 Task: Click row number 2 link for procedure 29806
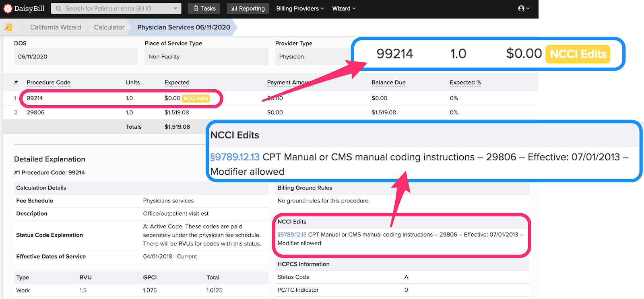[16, 113]
